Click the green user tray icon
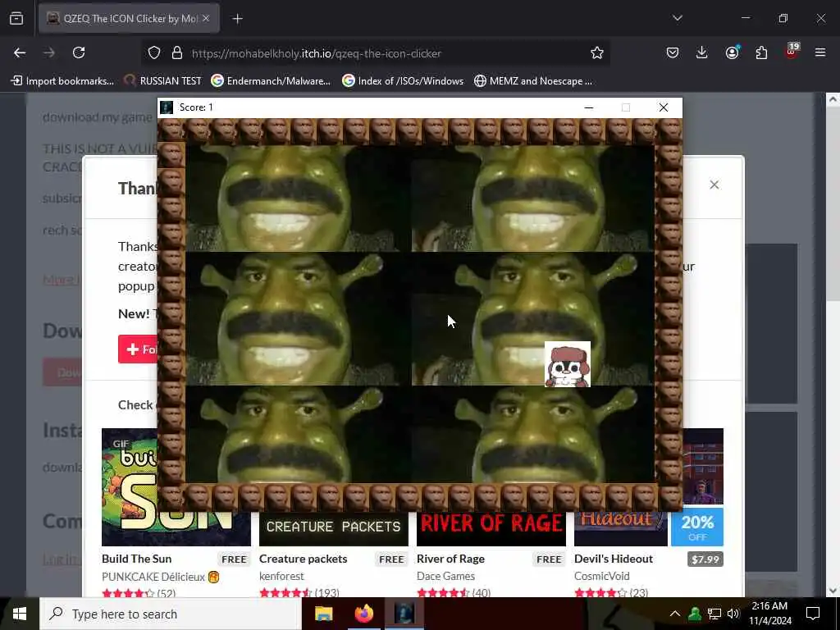Viewport: 840px width, 630px height. pyautogui.click(x=695, y=614)
